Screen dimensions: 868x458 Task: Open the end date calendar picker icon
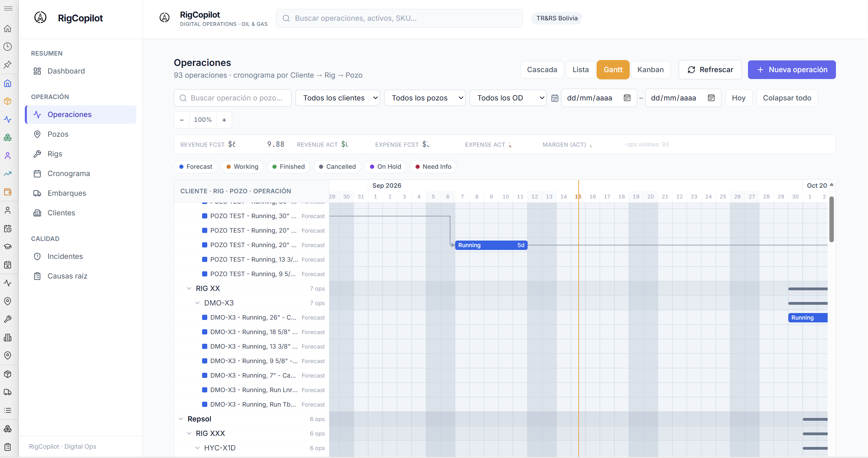pyautogui.click(x=711, y=98)
